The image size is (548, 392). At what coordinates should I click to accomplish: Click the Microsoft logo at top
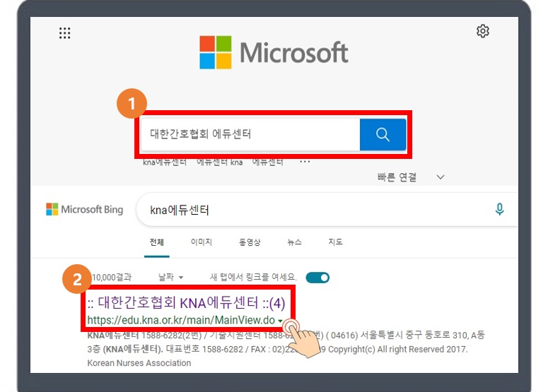[x=274, y=52]
